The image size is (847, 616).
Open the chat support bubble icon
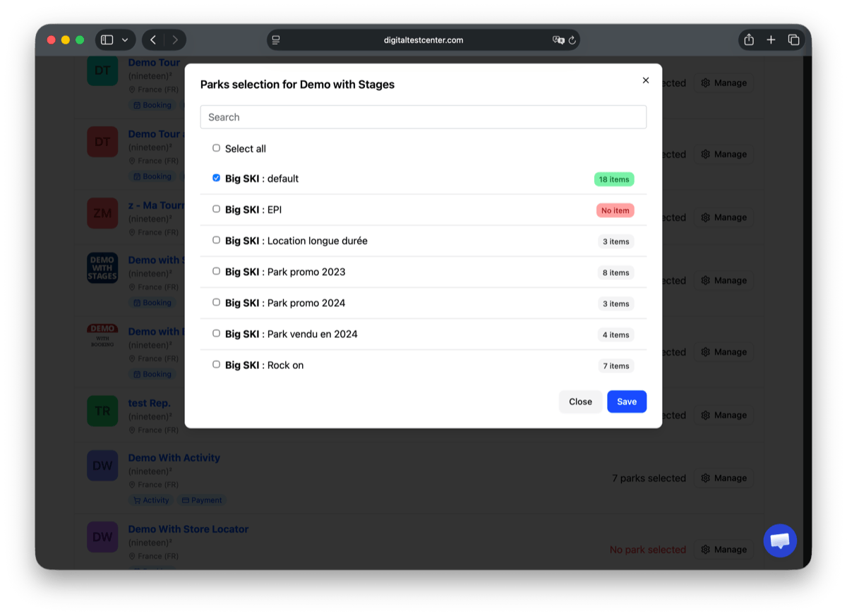point(780,541)
